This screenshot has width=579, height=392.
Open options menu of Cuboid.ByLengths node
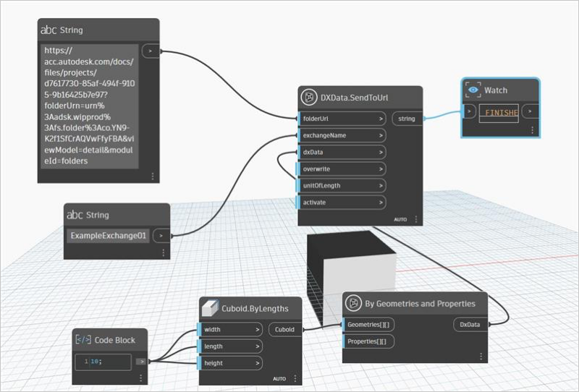[x=295, y=378]
